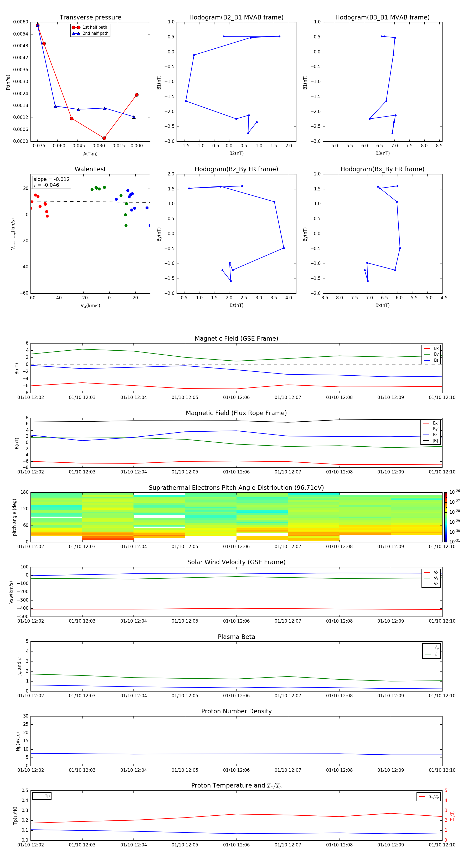Image resolution: width=473 pixels, height=868 pixels.
Task: Click the 'Hodogram(B2_B1 MVAB frame)' title
Action: pos(236,18)
